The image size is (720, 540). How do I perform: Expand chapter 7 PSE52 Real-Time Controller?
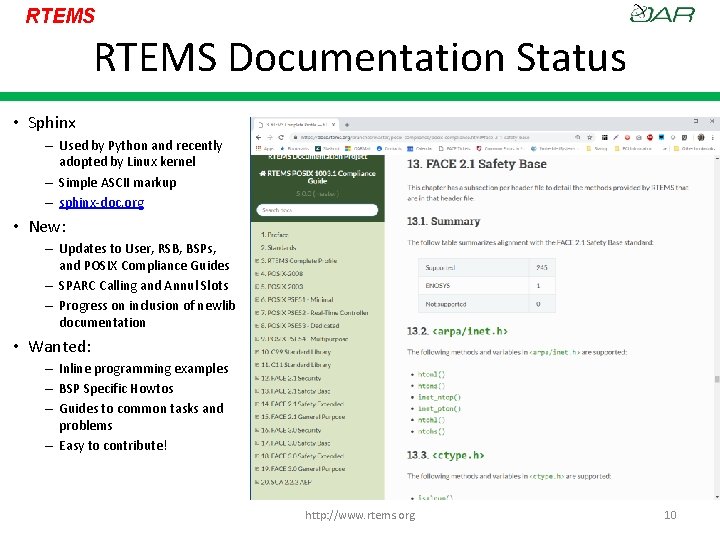(x=257, y=312)
